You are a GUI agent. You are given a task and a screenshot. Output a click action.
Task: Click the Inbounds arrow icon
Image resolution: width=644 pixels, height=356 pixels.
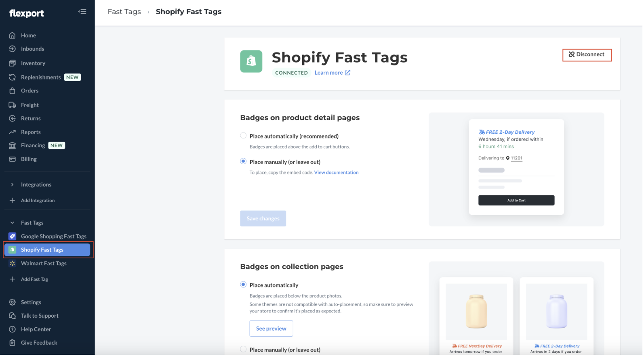(x=13, y=49)
